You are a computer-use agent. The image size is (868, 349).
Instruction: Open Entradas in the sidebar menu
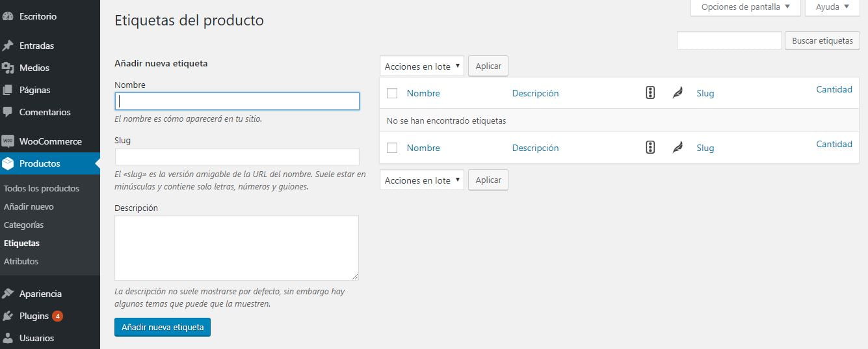pyautogui.click(x=36, y=46)
